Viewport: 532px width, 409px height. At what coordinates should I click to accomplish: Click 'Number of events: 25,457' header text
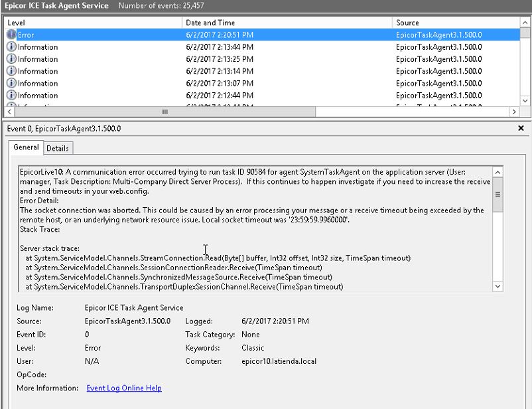(161, 6)
